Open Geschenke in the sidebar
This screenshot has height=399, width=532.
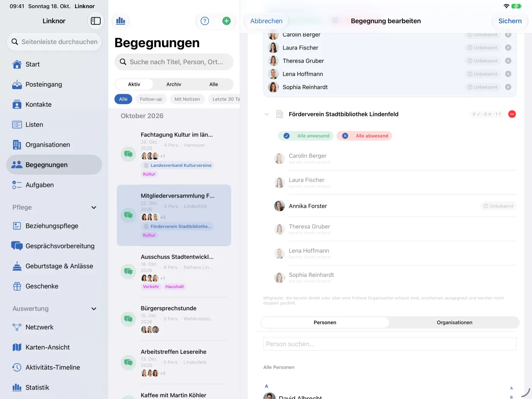click(x=54, y=286)
